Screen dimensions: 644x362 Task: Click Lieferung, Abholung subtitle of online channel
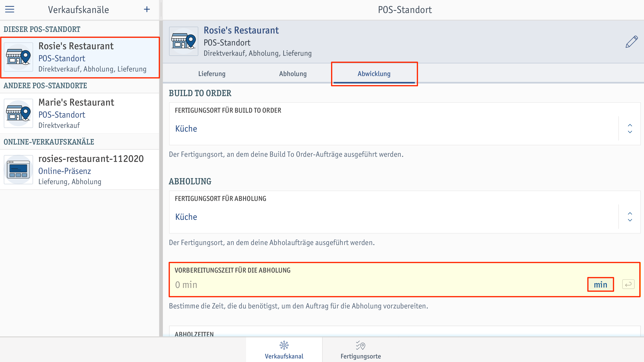coord(70,182)
